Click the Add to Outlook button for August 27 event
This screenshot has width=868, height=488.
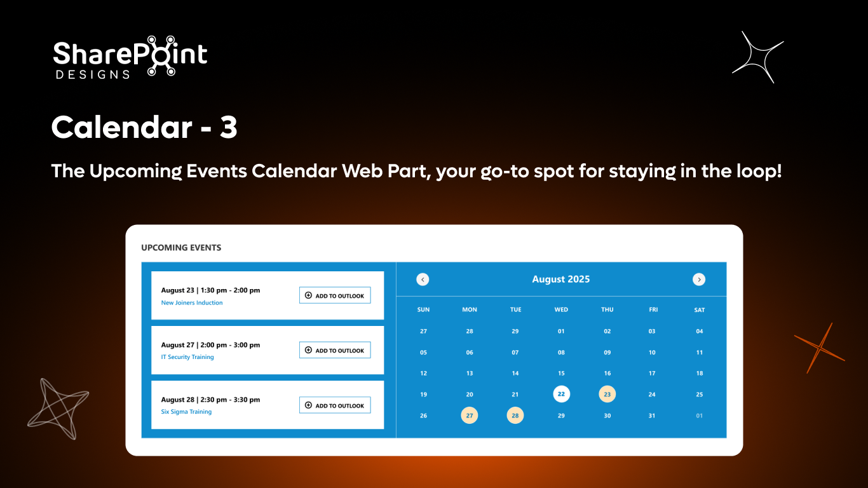pyautogui.click(x=335, y=350)
